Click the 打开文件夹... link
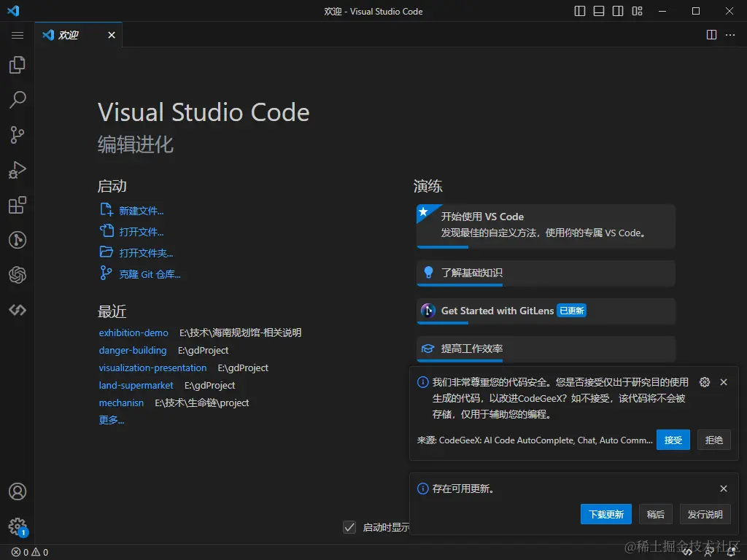 click(x=146, y=253)
